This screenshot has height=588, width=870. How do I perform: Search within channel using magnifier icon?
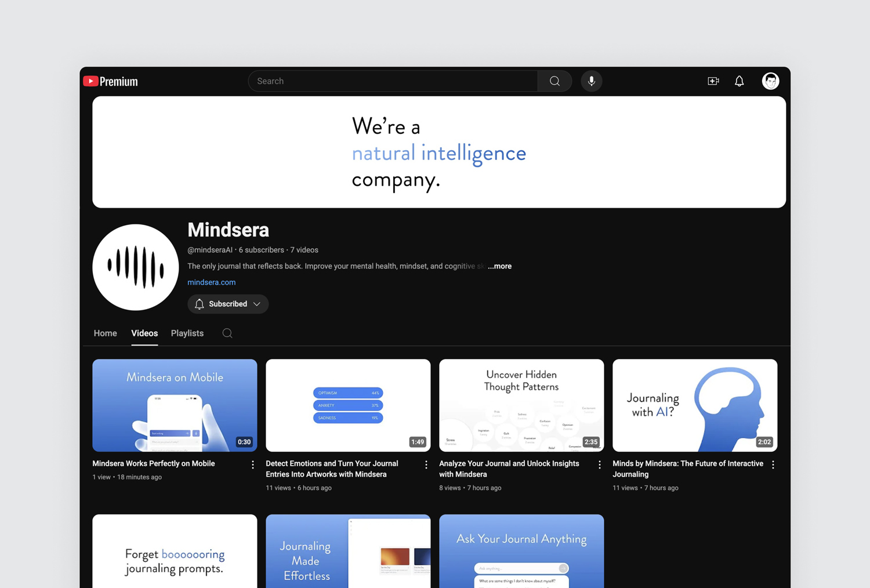pos(227,333)
